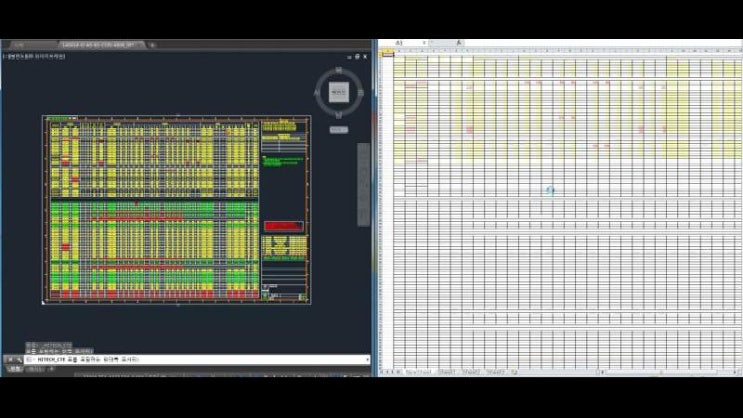Select the highlighted cell A1 in Excel
743x418 pixels.
(x=388, y=54)
